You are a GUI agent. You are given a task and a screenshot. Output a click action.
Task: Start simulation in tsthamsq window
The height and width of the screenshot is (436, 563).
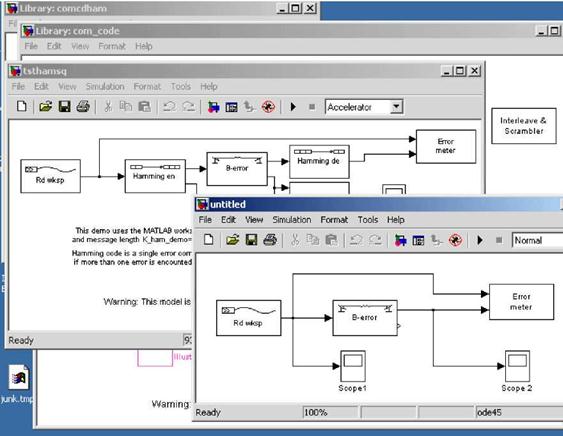[x=293, y=107]
